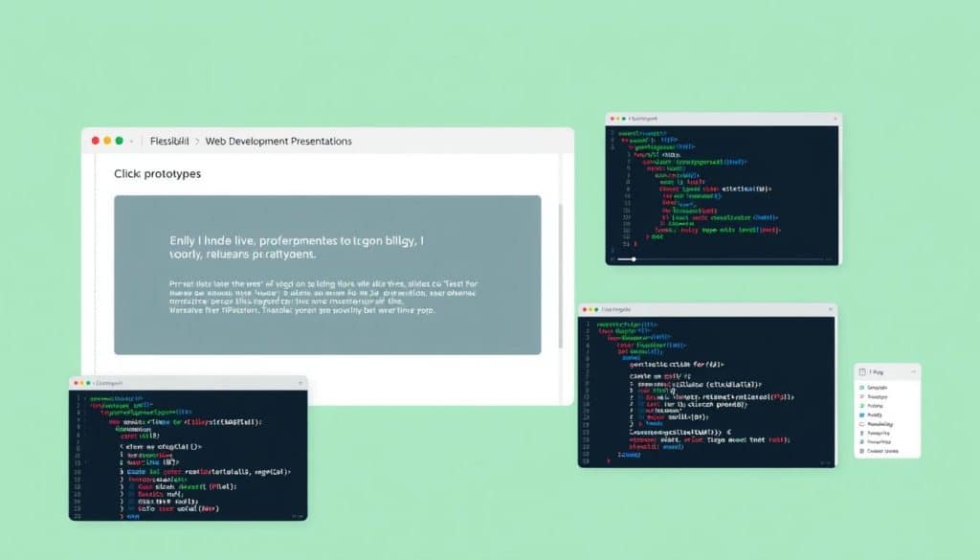Select the gray slide preview panel
The width and height of the screenshot is (980, 560).
click(x=327, y=275)
